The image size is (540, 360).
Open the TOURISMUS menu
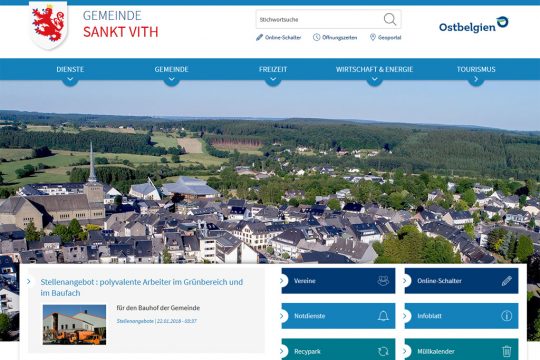[x=476, y=69]
